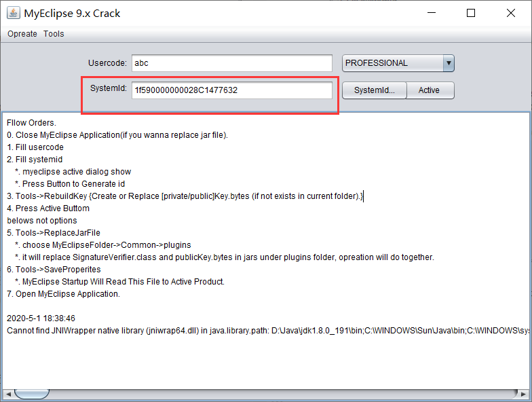The height and width of the screenshot is (402, 532).
Task: Click the 'Fllow Orders.' line
Action: click(31, 123)
